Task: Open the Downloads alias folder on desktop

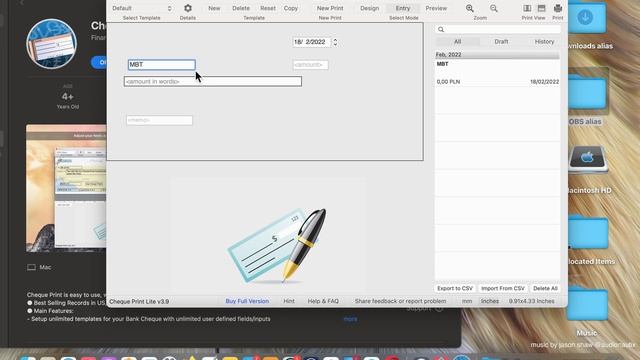Action: click(x=587, y=18)
